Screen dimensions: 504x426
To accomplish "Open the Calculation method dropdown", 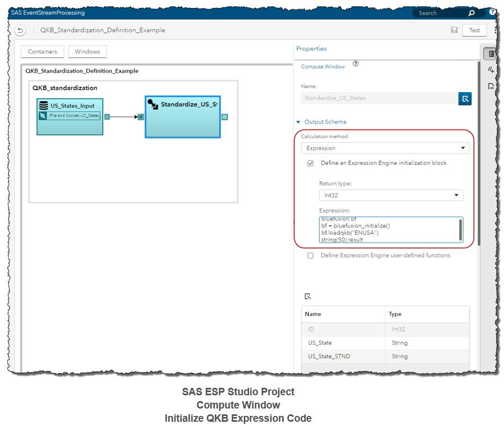I will pos(385,148).
